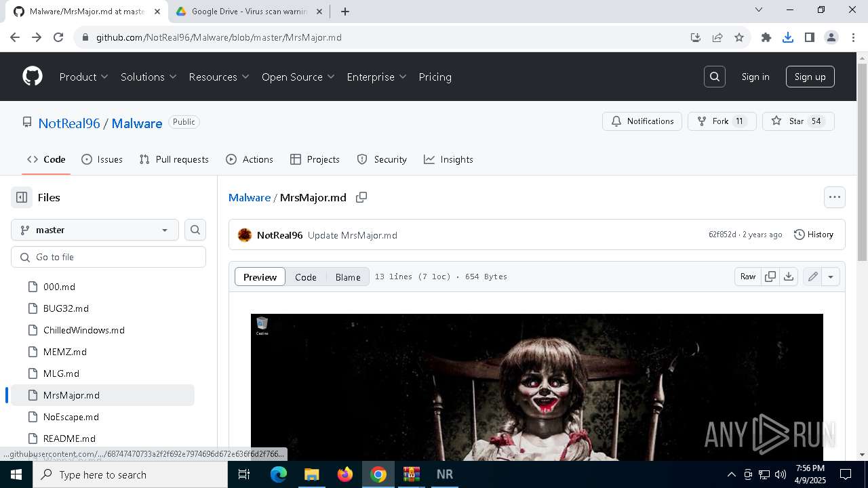Switch to the Actions tab
This screenshot has height=488, width=868.
[x=250, y=159]
